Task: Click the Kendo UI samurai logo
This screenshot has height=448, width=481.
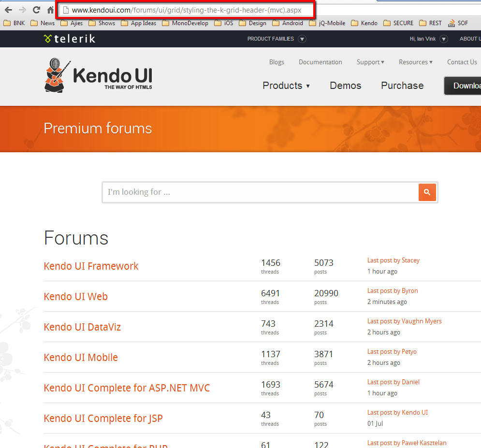Action: (x=98, y=75)
